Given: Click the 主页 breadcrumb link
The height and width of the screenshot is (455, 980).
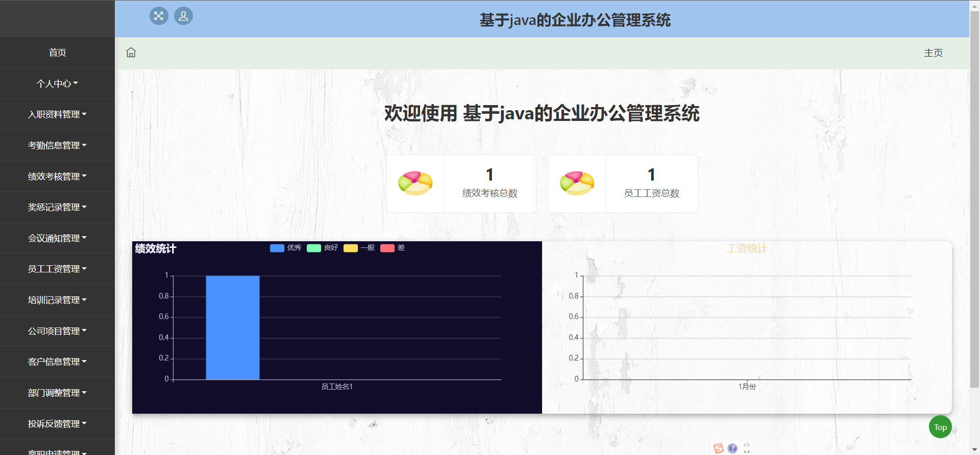Looking at the screenshot, I should tap(933, 53).
